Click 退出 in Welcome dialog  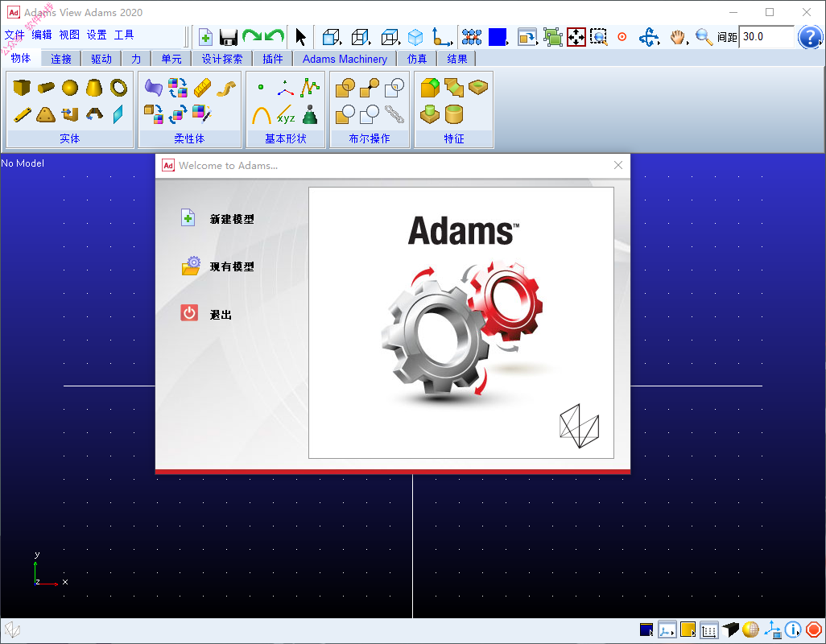click(x=206, y=314)
